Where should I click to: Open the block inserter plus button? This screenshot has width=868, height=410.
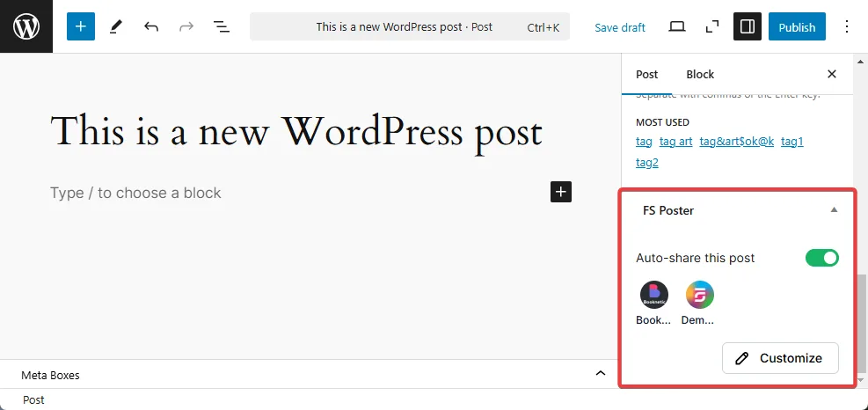pos(81,26)
